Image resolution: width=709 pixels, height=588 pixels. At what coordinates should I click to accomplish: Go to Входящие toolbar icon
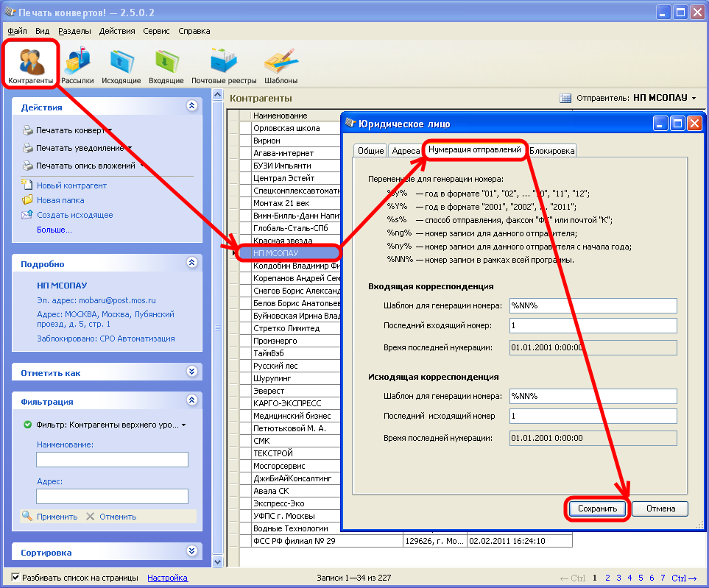coord(166,64)
